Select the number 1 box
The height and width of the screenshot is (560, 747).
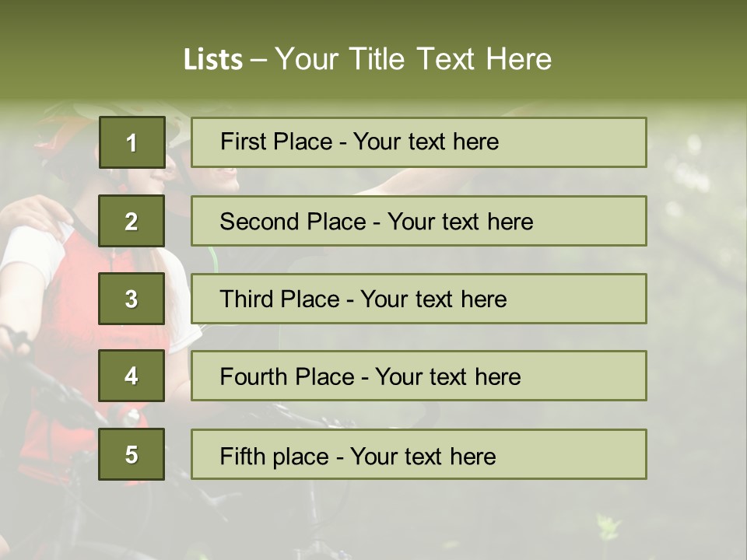click(x=132, y=142)
